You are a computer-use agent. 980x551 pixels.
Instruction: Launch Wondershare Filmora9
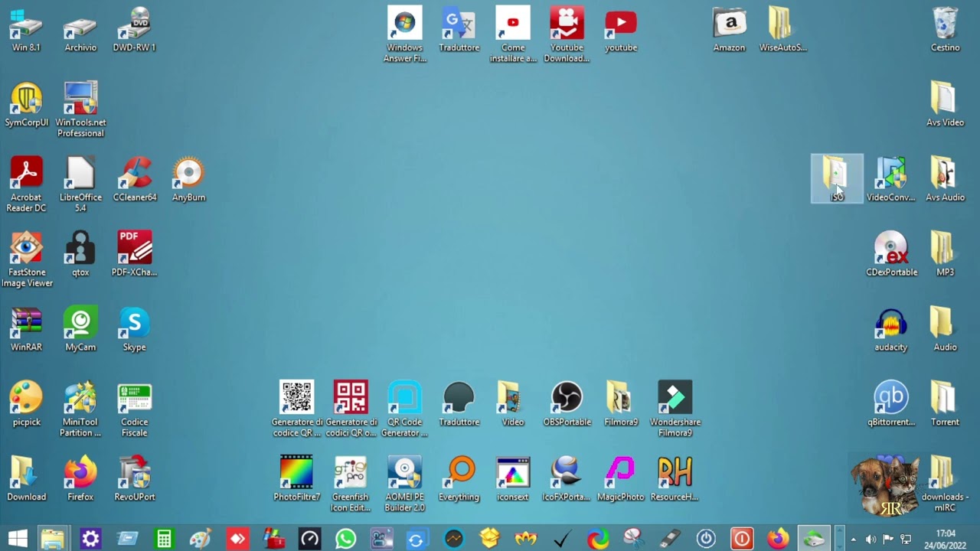(675, 410)
